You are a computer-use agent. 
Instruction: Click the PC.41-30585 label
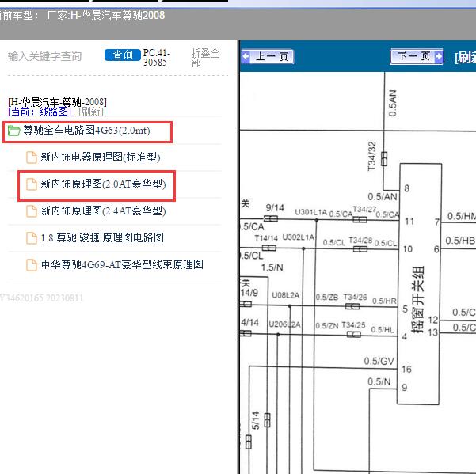click(156, 57)
